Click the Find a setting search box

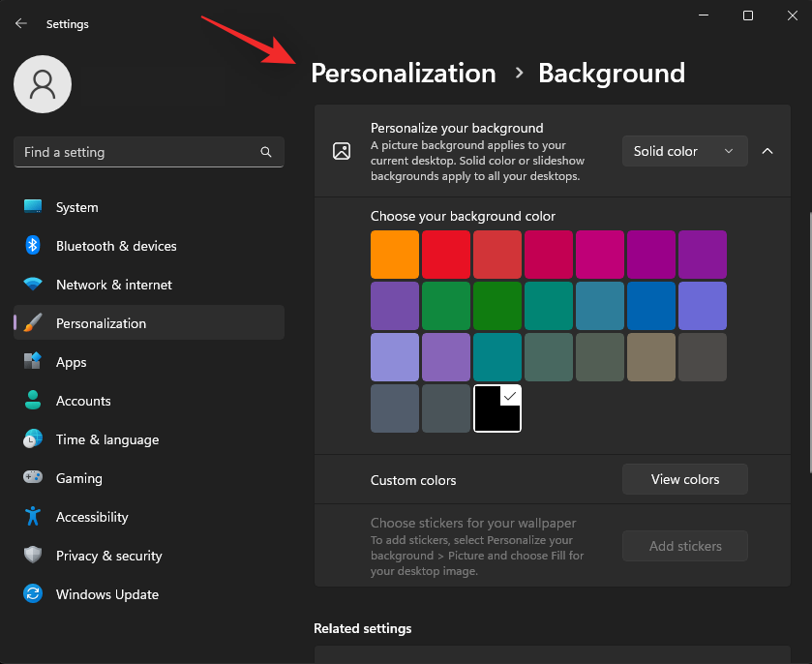148,152
